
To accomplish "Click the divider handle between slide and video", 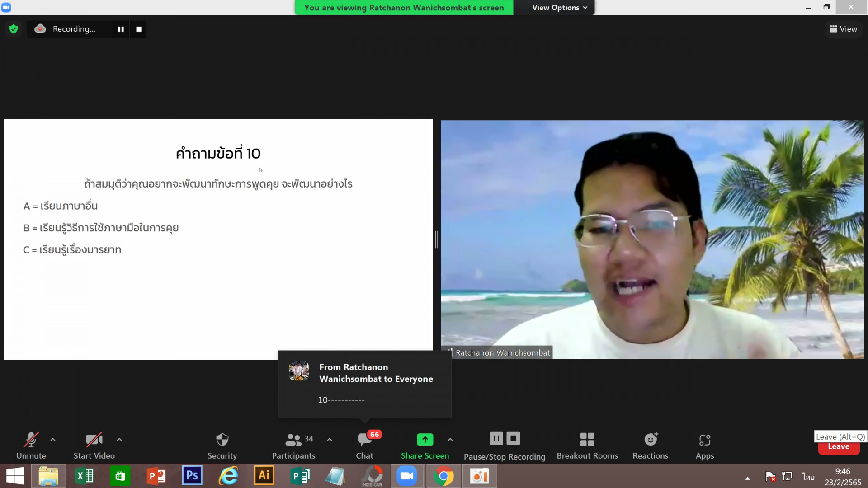I will coord(436,239).
